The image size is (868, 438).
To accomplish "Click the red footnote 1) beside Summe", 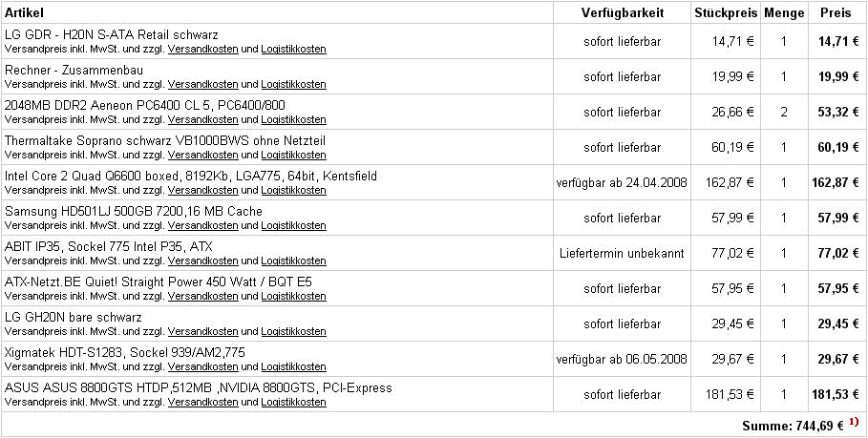I will pos(854,423).
